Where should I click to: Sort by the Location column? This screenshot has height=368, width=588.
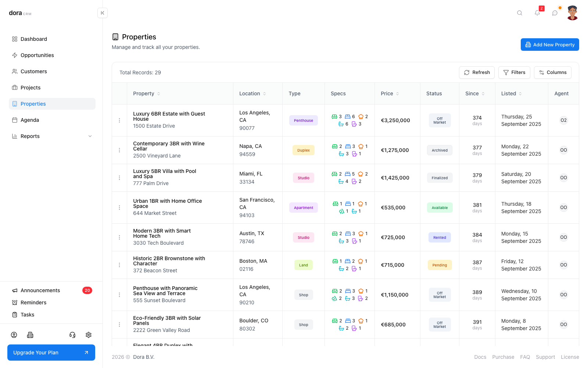pos(252,93)
